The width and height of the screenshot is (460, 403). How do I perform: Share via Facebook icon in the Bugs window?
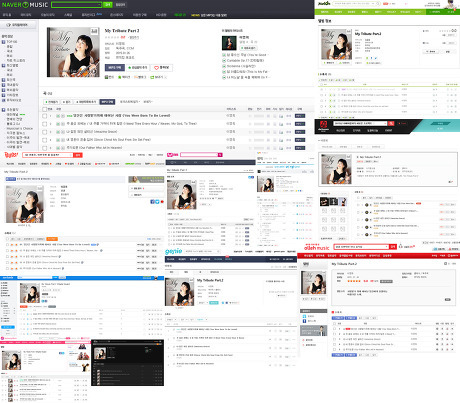(x=152, y=202)
